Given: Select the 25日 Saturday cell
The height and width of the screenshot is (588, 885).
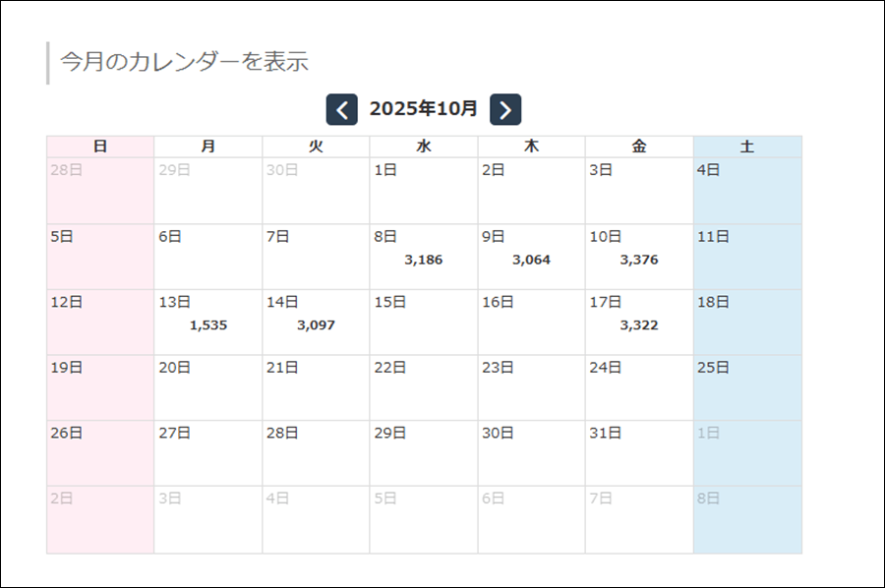Looking at the screenshot, I should 747,387.
